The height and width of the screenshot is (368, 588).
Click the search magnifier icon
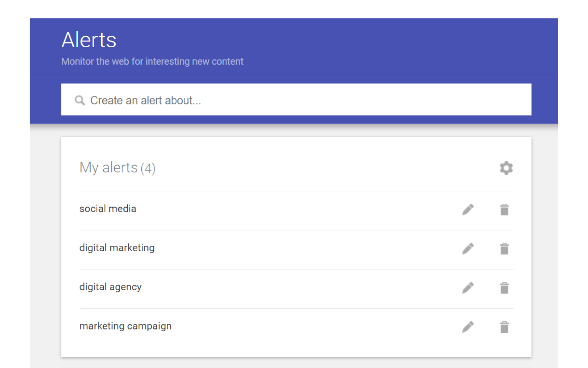[80, 101]
